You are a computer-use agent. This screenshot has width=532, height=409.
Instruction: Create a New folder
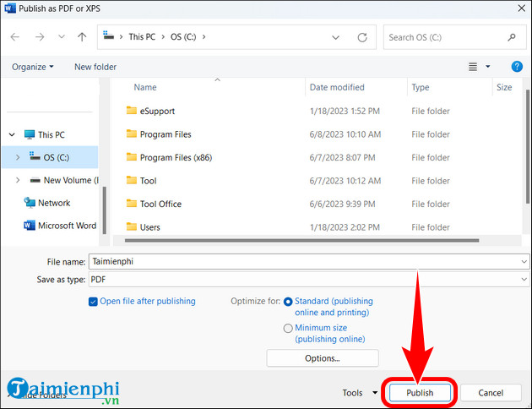point(95,67)
